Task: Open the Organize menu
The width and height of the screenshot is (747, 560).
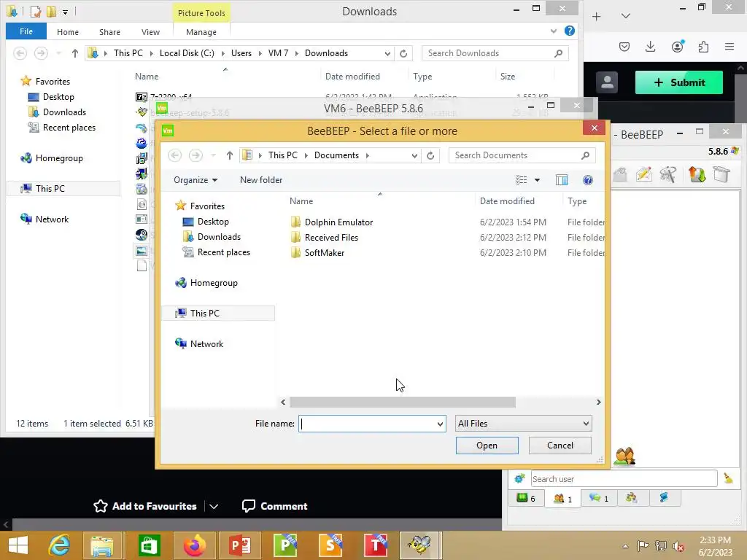Action: pyautogui.click(x=196, y=180)
